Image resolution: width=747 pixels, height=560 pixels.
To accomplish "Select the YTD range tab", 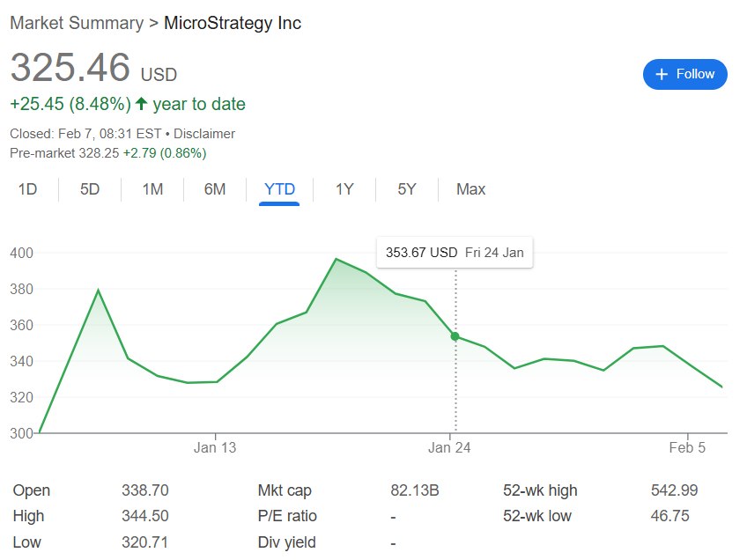I will pos(279,189).
